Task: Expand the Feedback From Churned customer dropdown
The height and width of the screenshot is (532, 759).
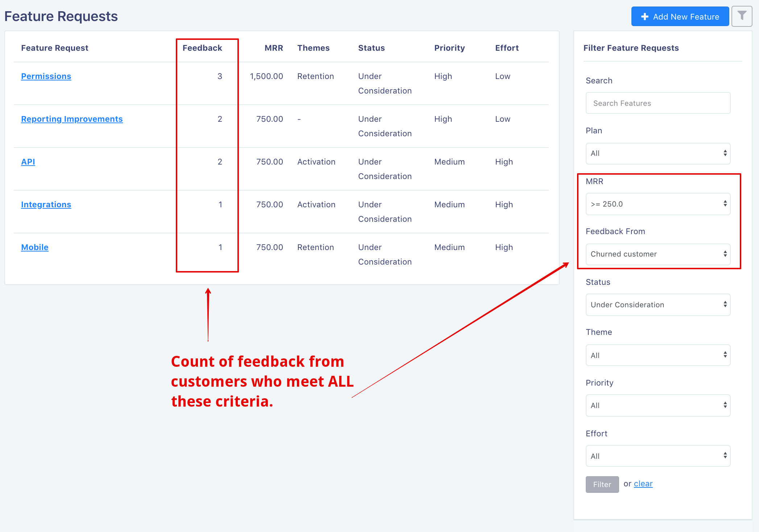Action: 658,254
